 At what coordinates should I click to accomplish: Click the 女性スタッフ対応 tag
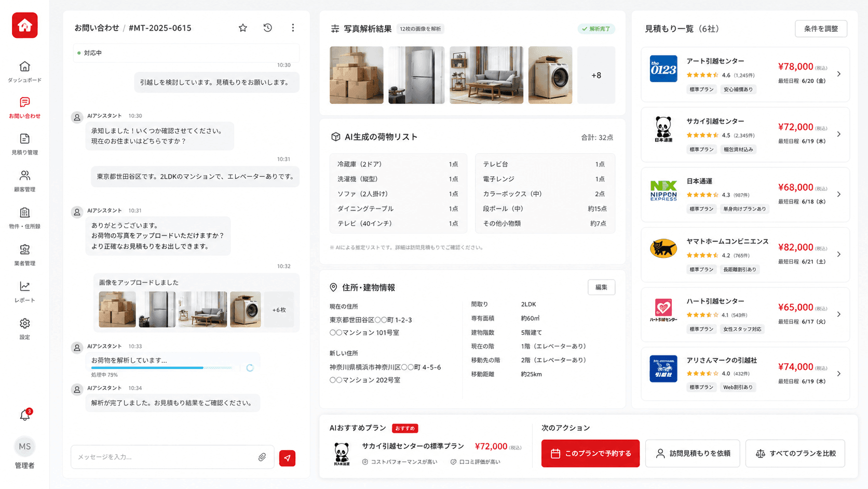(x=742, y=329)
